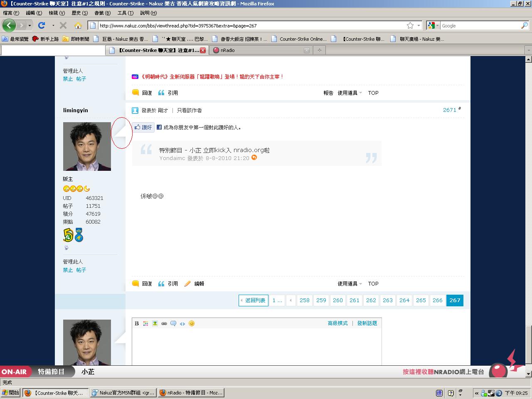Go to page 266
This screenshot has width=532, height=399.
click(438, 300)
